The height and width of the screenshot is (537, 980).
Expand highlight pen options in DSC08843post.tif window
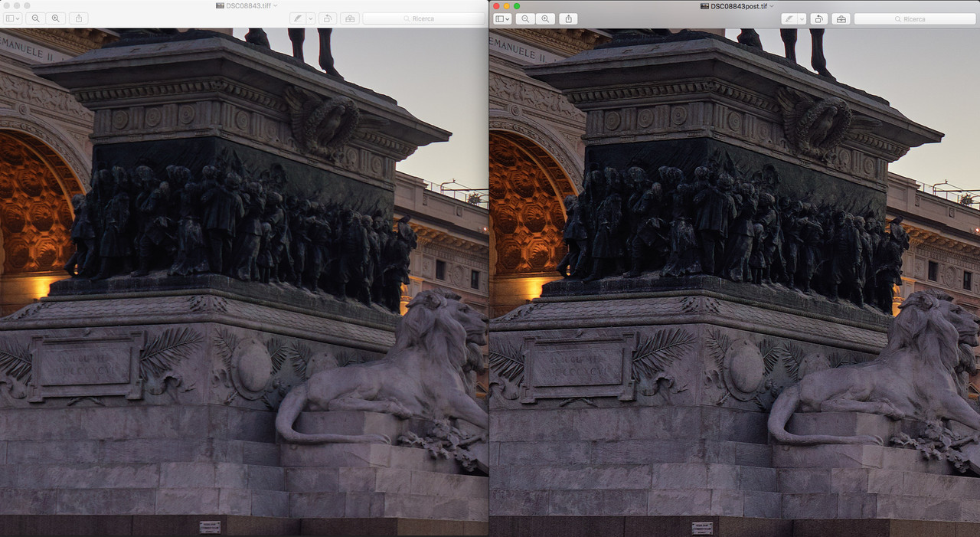tap(802, 18)
